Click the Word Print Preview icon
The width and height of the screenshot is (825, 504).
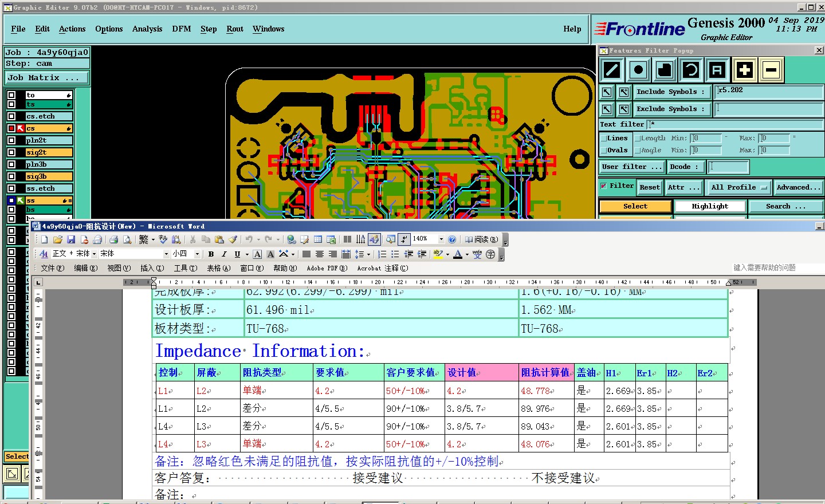[127, 239]
